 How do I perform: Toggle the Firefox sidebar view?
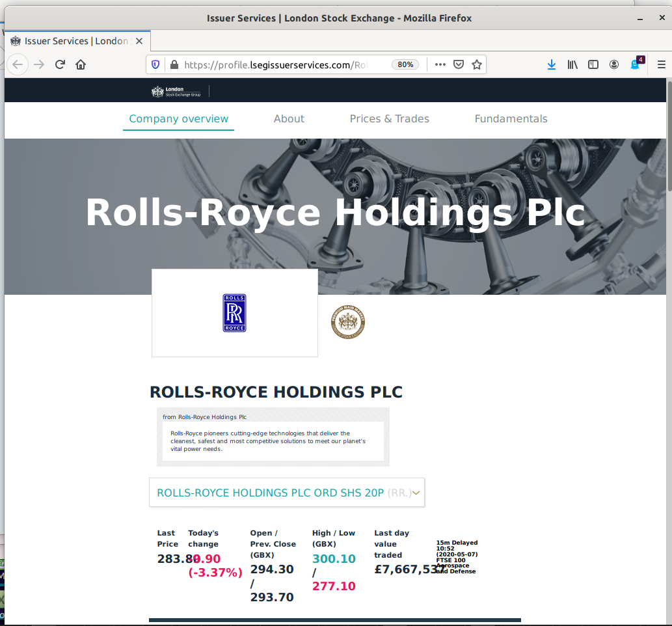(x=593, y=64)
